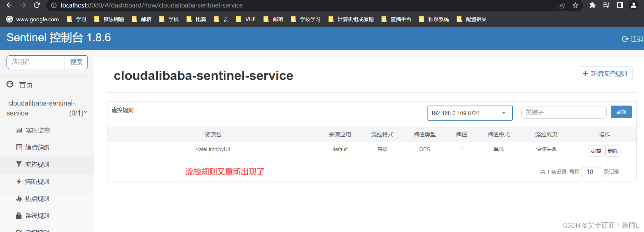The width and height of the screenshot is (644, 232).
Task: Click the default source app cell
Action: 340,149
